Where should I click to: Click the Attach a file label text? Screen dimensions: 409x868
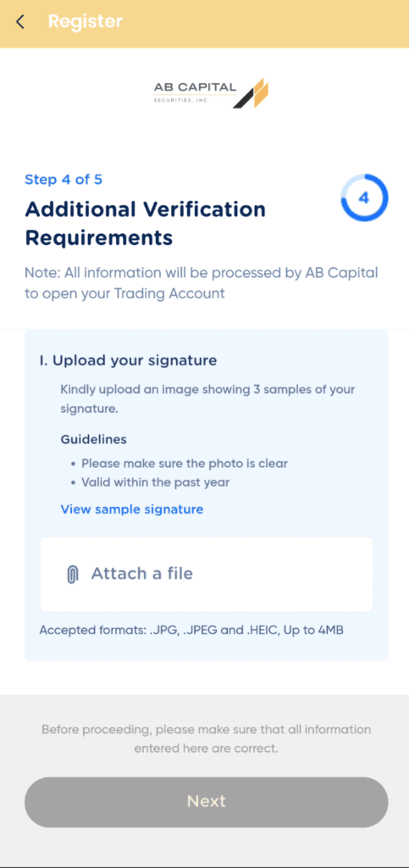point(142,574)
